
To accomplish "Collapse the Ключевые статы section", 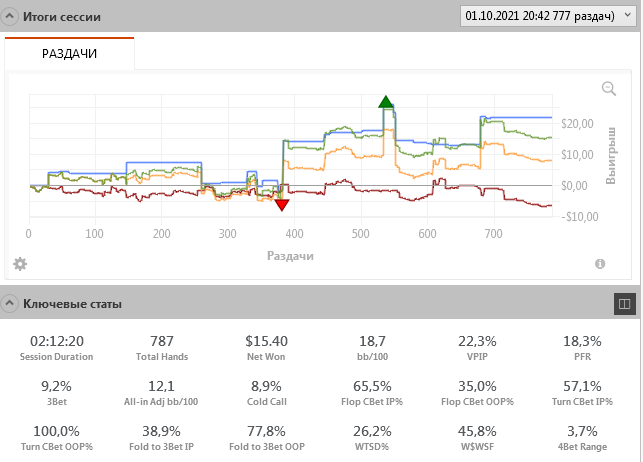I will (x=10, y=303).
